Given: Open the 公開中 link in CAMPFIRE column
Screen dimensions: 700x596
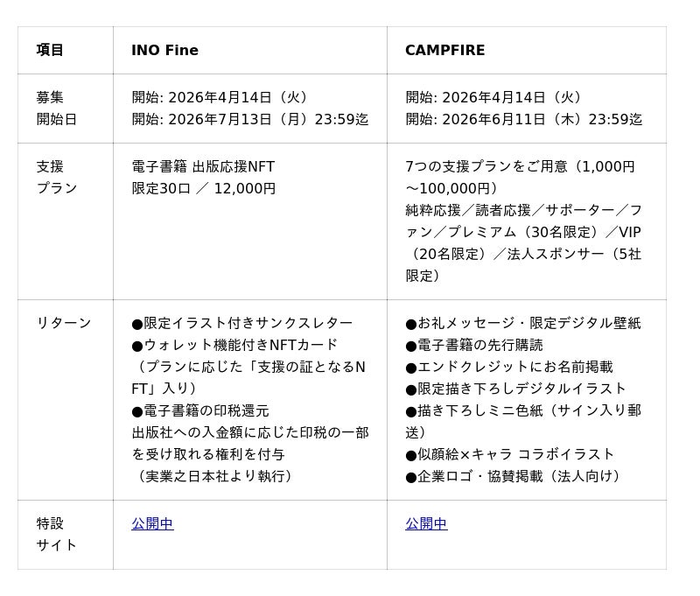Looking at the screenshot, I should (x=426, y=523).
